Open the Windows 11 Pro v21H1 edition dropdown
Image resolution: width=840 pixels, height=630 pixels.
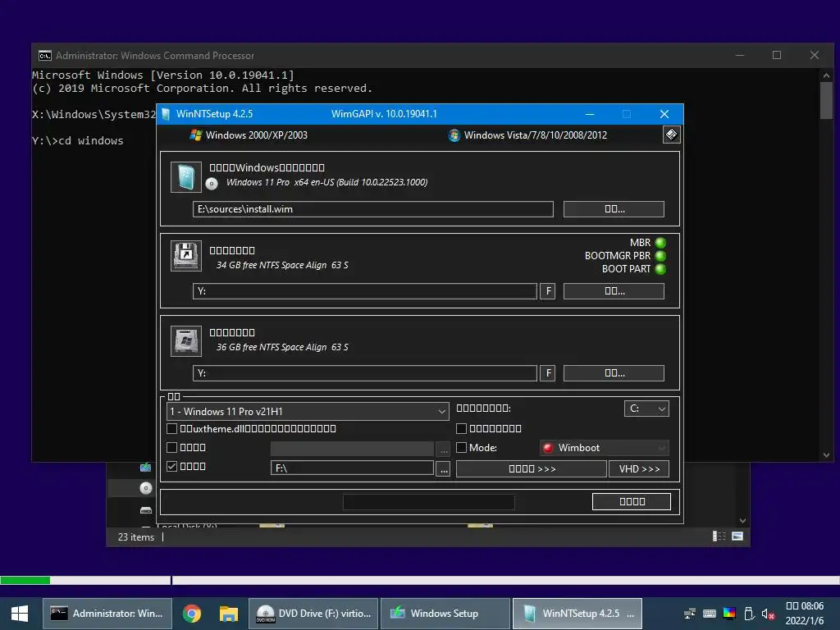pos(308,412)
